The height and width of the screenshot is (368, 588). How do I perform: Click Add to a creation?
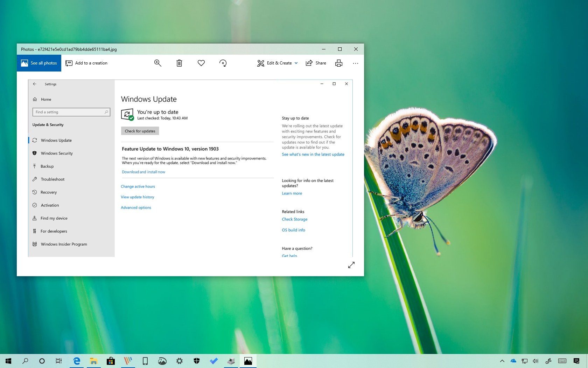(x=86, y=63)
